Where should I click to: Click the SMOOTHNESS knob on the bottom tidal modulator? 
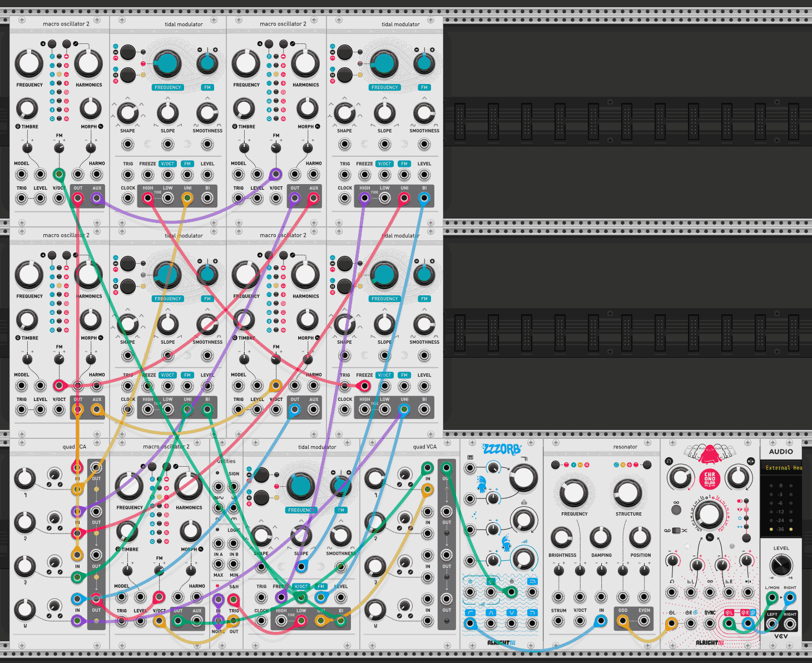click(340, 536)
